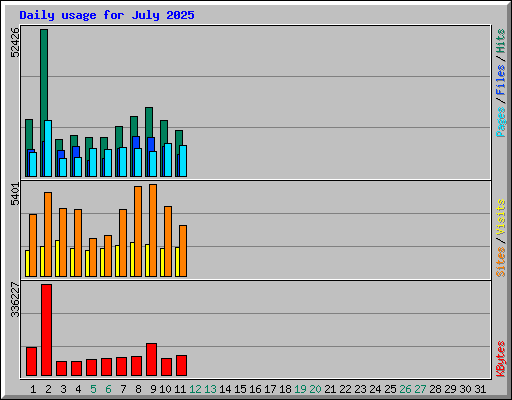Click the green day 27 axis label
512x400 pixels.
[x=420, y=389]
